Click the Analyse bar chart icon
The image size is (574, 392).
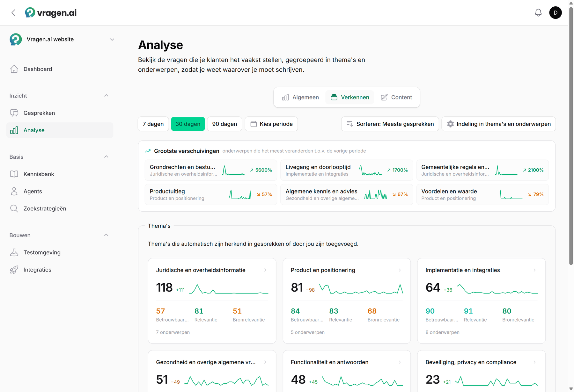(14, 130)
